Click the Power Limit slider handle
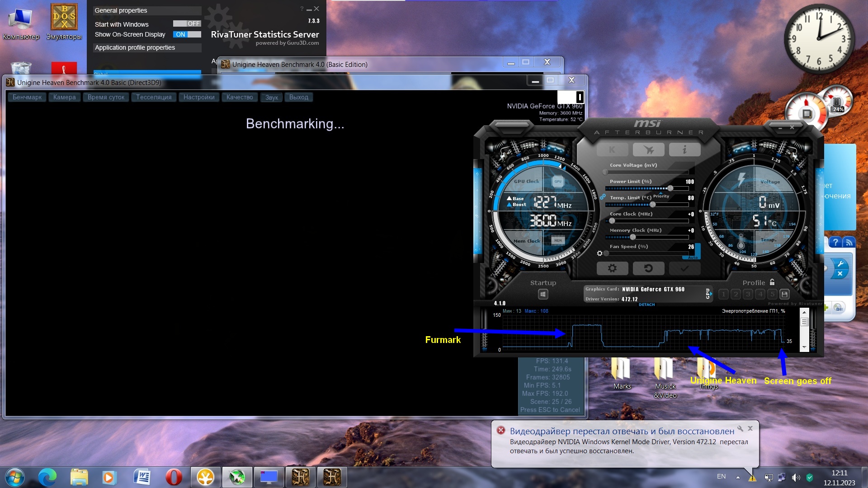 pos(670,188)
